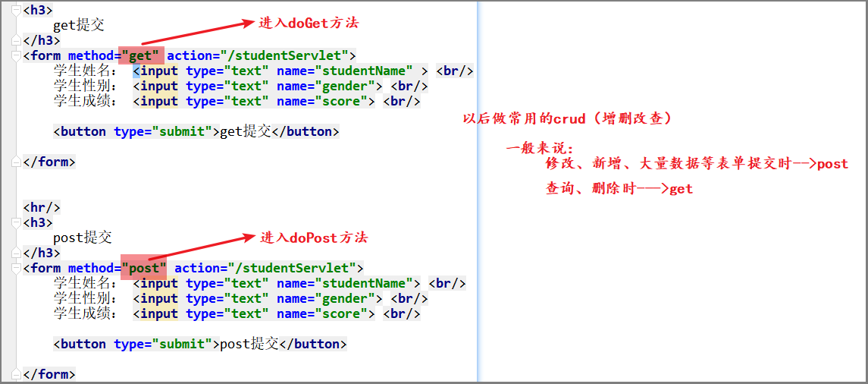Fold the post form using its gutter marker

tap(17, 268)
